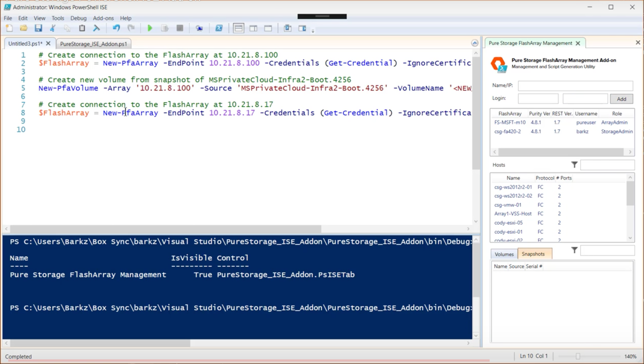Show command add-on toolbar icon
The width and height of the screenshot is (644, 364).
pyautogui.click(x=302, y=28)
